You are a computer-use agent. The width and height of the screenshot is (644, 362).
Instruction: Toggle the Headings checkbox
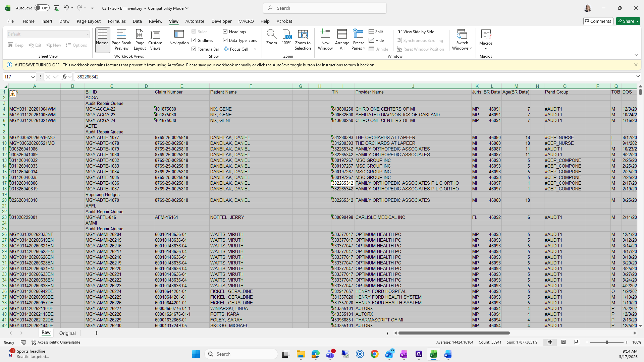point(225,32)
